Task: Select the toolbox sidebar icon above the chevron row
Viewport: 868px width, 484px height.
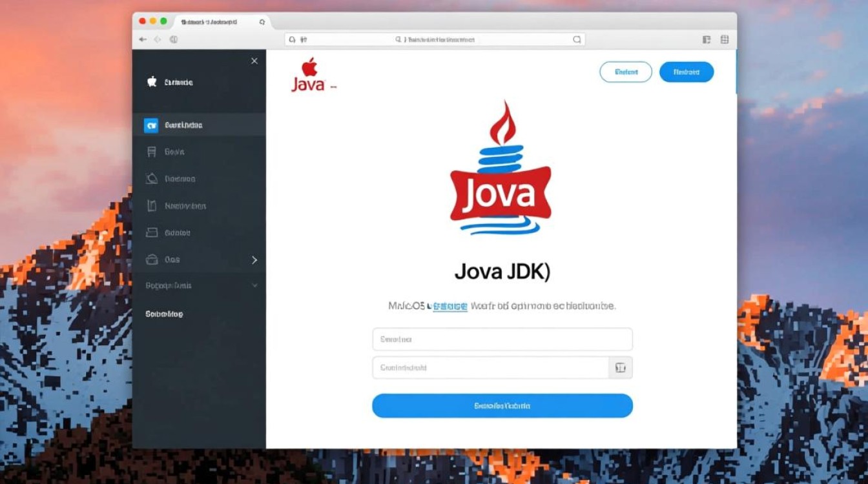Action: [x=150, y=259]
